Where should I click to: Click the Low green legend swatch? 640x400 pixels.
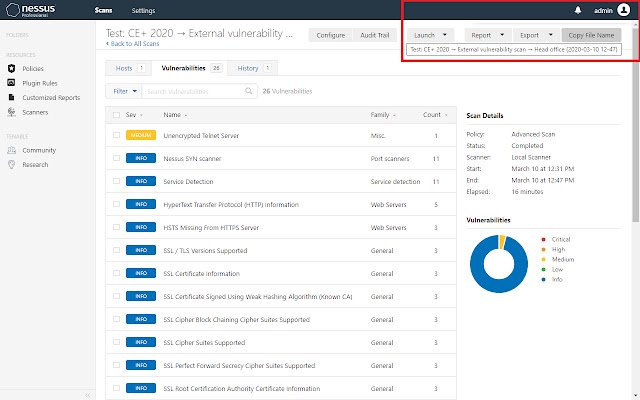click(x=543, y=269)
